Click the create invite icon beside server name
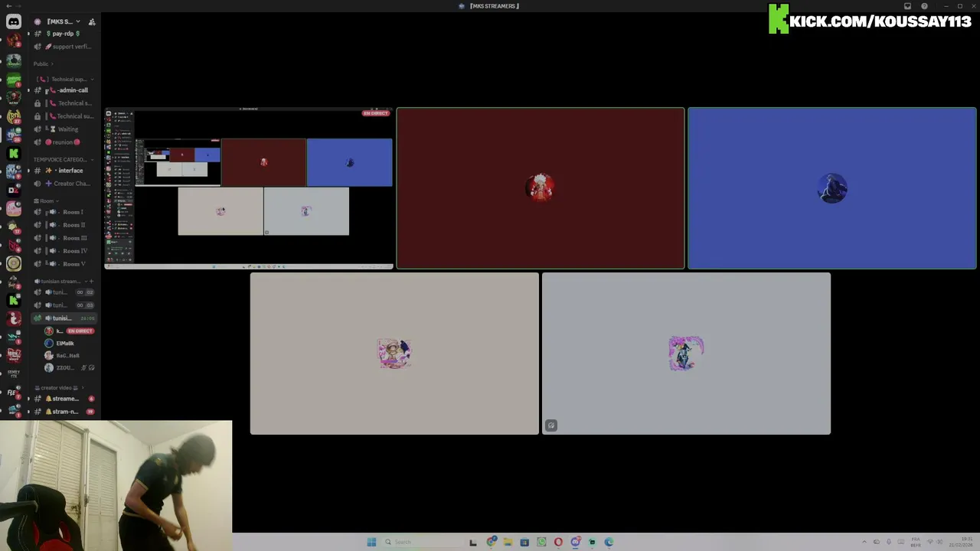This screenshot has height=551, width=980. pyautogui.click(x=92, y=21)
